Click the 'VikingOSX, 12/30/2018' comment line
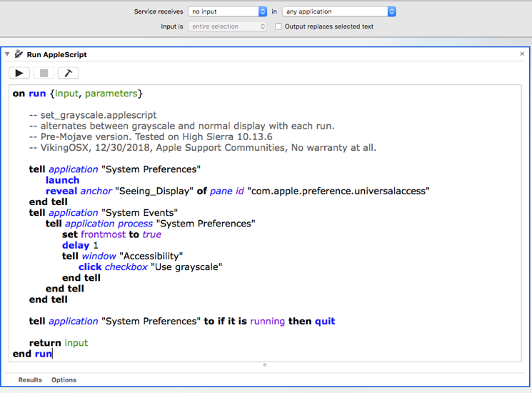This screenshot has width=532, height=393. pos(203,148)
